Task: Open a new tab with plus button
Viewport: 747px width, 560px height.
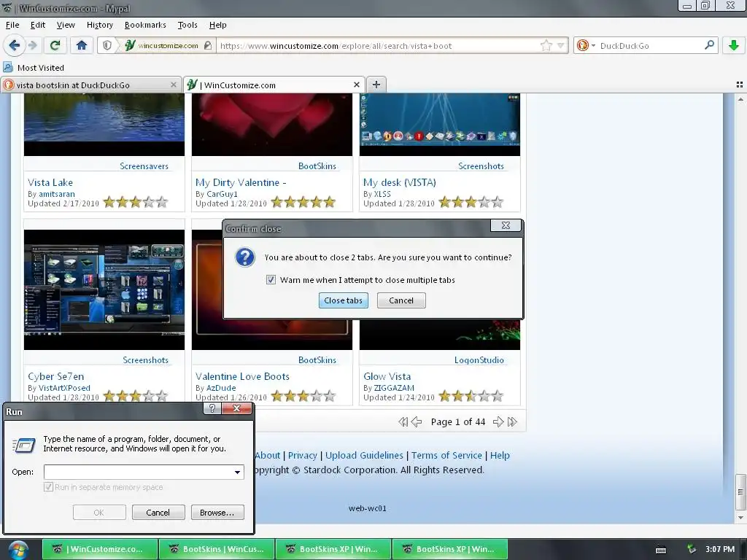Action: click(376, 85)
